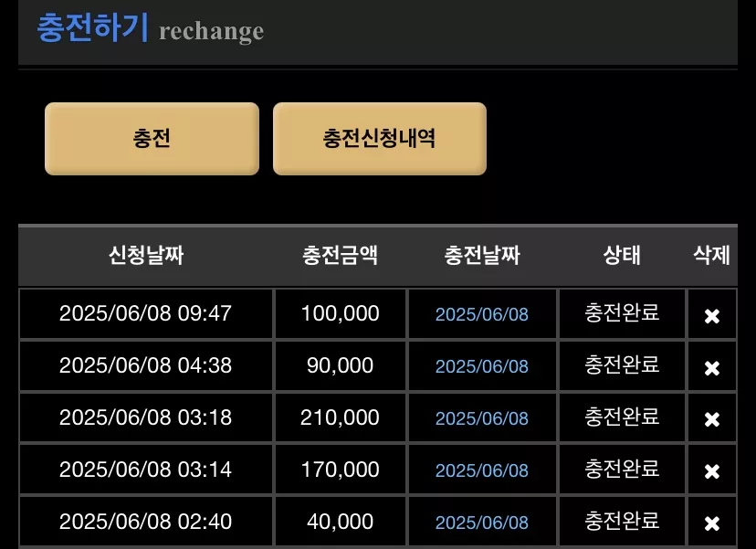This screenshot has height=549, width=756.
Task: Click the 신청날짜 column header
Action: 146,255
